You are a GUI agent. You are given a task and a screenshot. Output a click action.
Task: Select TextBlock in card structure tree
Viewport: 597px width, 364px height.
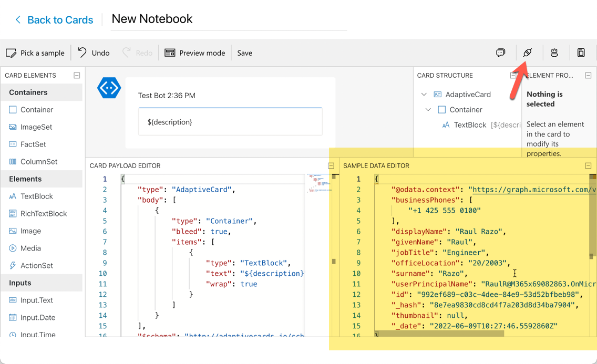[x=469, y=125]
